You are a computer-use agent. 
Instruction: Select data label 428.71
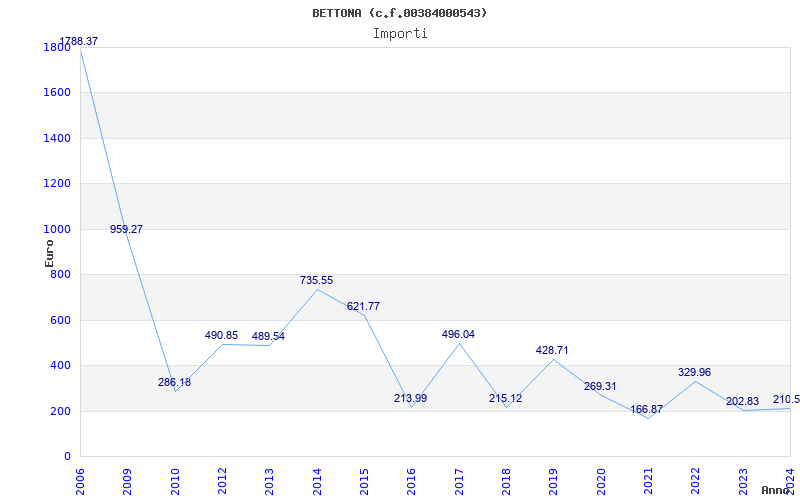click(552, 350)
